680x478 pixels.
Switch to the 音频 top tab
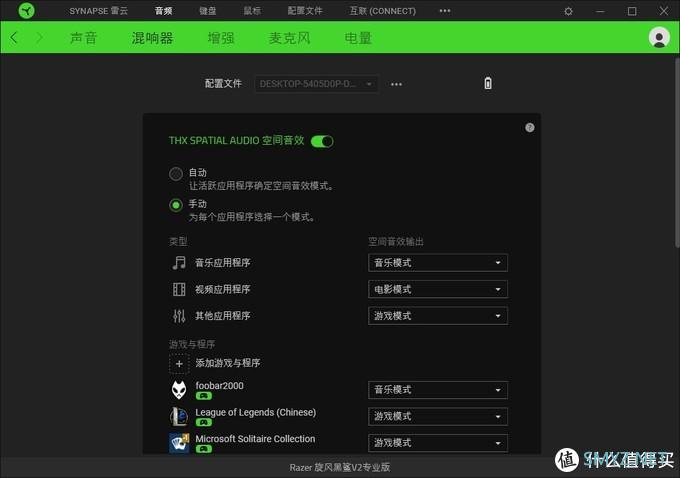coord(163,11)
